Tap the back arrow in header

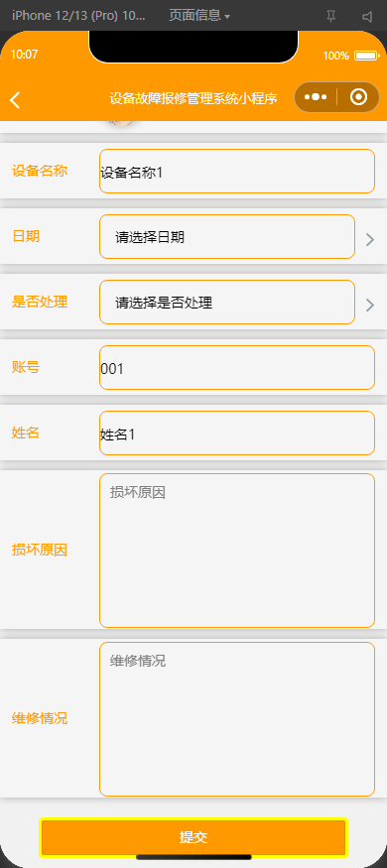coord(15,100)
